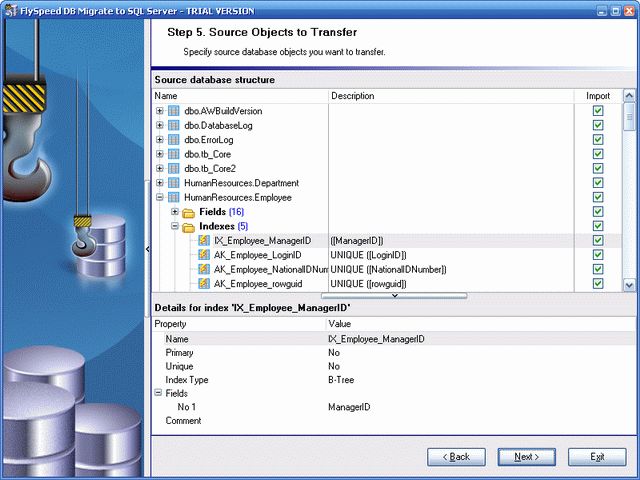Click the IX_Employee_ManagerID index icon

204,240
